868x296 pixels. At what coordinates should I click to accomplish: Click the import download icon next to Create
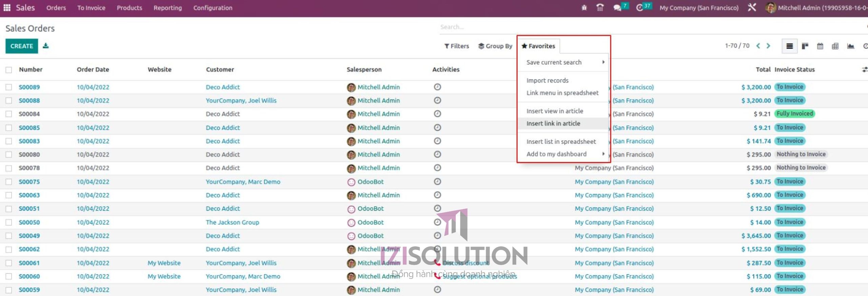(x=46, y=46)
